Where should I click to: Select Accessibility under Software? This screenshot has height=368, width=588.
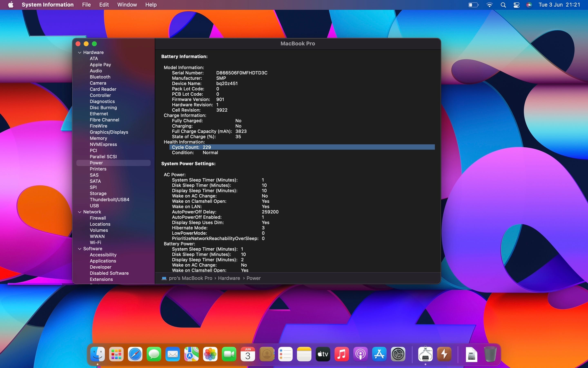point(103,255)
